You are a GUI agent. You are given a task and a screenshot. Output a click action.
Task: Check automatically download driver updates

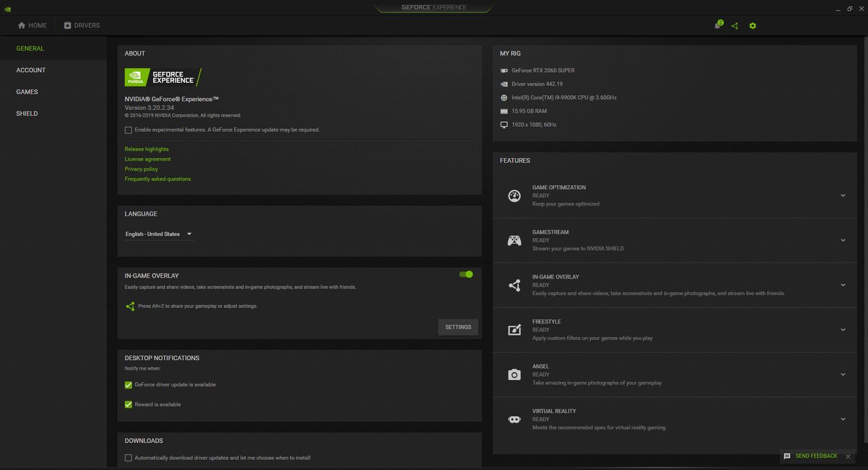coord(128,458)
